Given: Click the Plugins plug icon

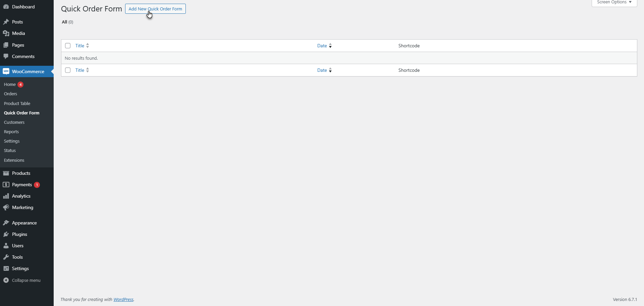Looking at the screenshot, I should coord(6,234).
